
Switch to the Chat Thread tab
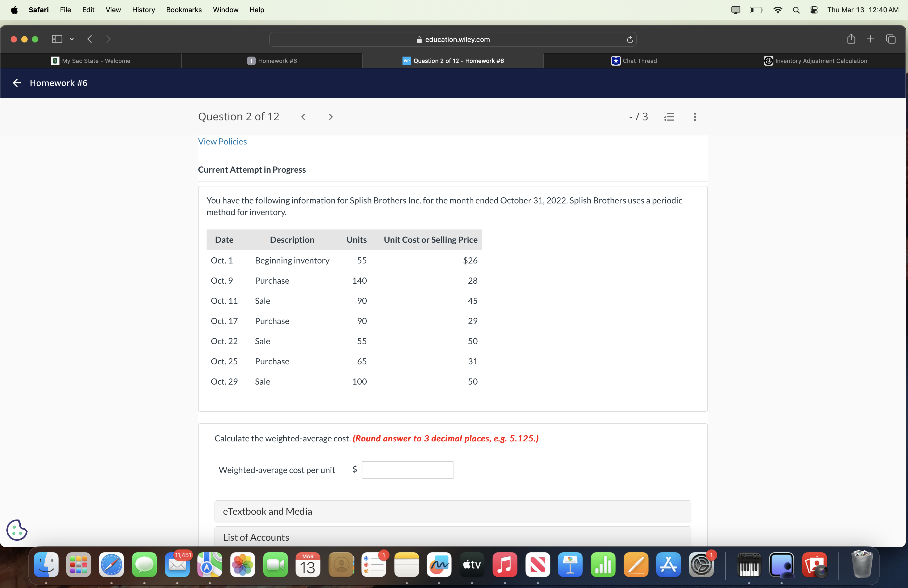635,61
